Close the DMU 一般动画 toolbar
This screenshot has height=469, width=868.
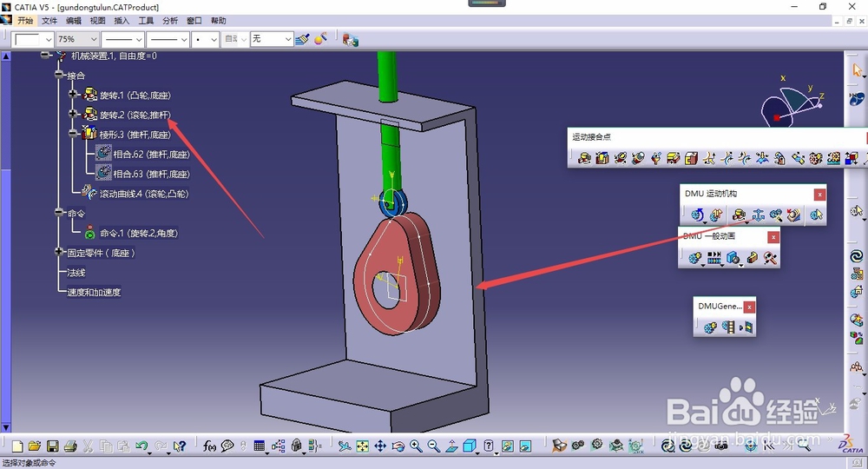coord(773,237)
